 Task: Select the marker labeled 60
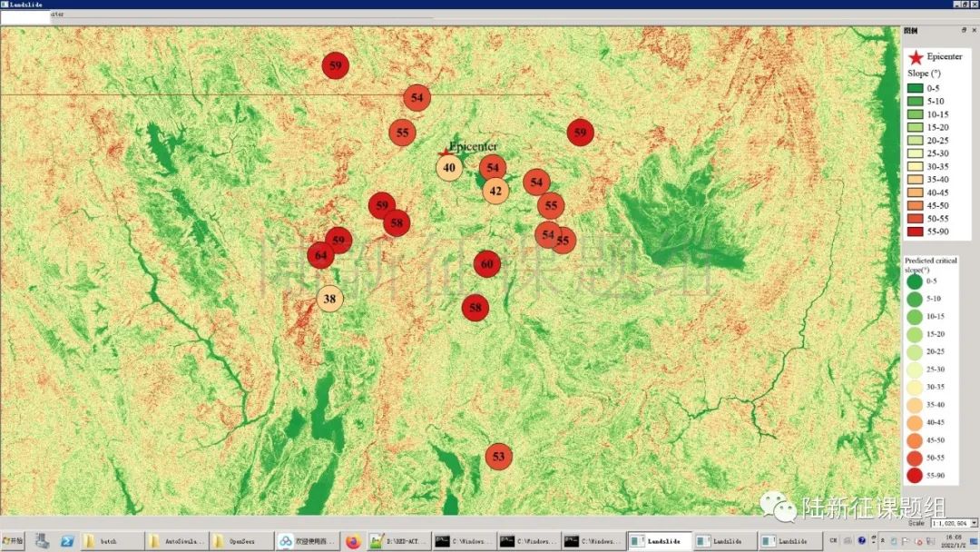[x=487, y=264]
